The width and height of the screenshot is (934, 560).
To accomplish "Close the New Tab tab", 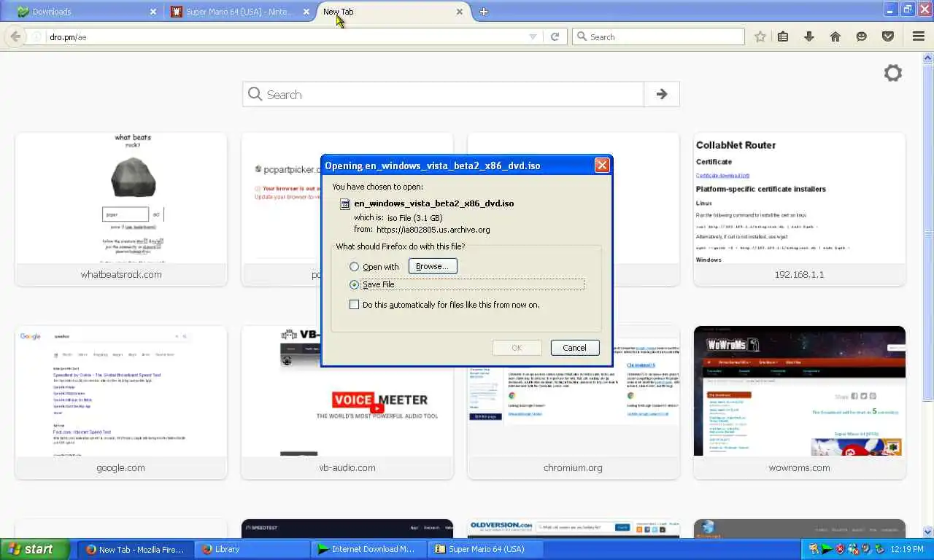I will [x=460, y=12].
